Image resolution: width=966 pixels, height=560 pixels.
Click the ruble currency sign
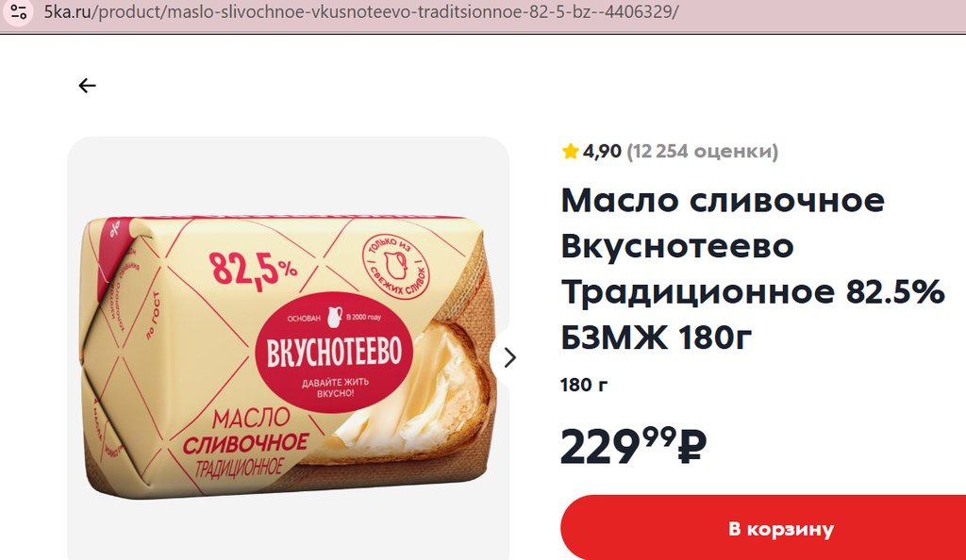click(x=691, y=446)
